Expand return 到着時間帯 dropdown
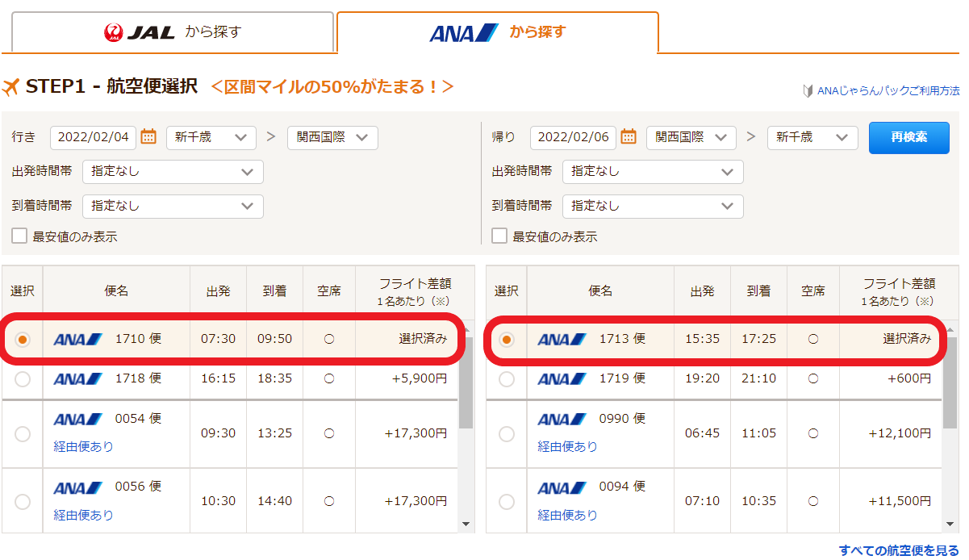The image size is (969, 560). click(653, 207)
